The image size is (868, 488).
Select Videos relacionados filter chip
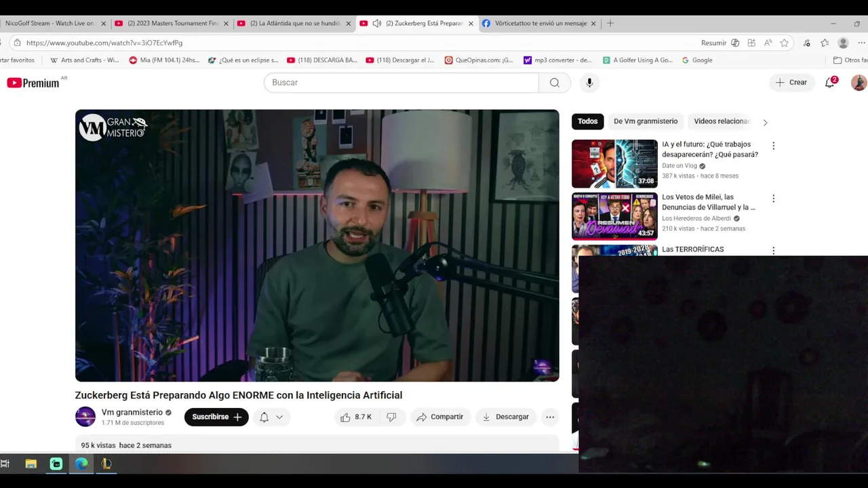coord(722,121)
